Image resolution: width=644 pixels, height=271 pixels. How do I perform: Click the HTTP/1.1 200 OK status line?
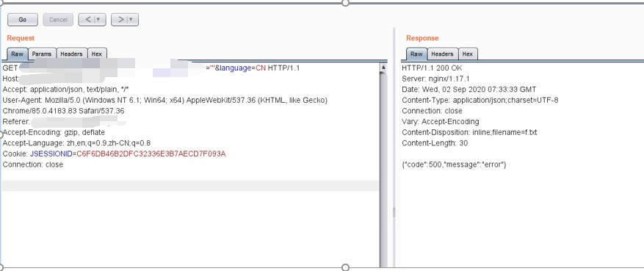[432, 68]
